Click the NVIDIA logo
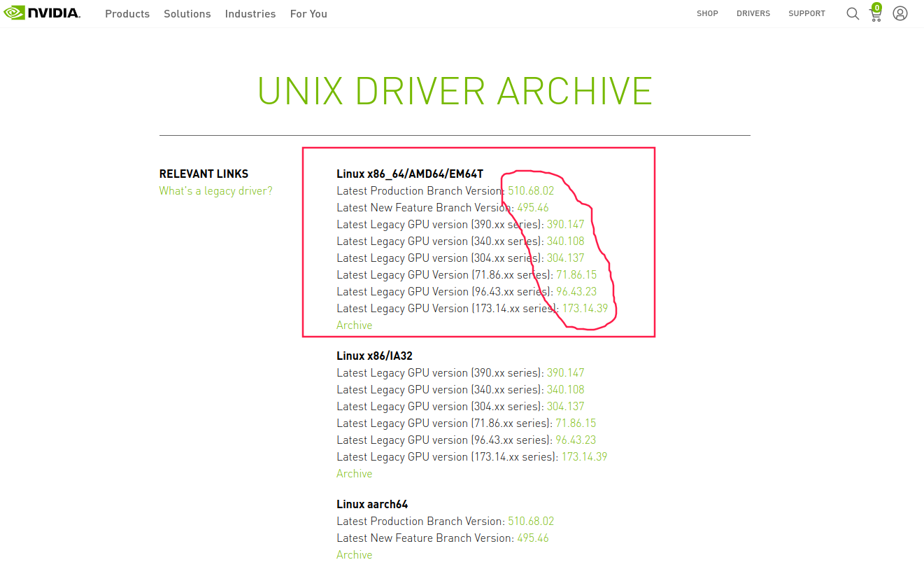This screenshot has width=924, height=574. (43, 13)
